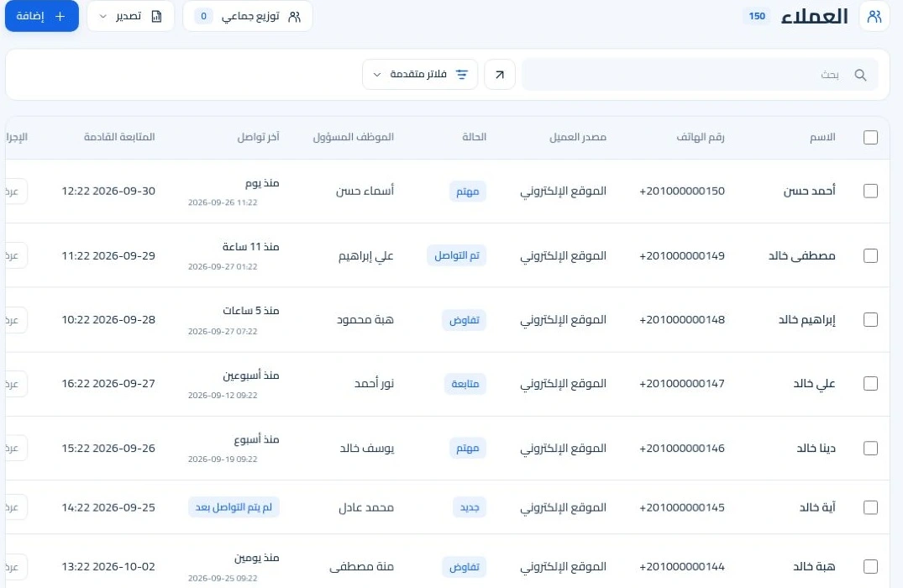This screenshot has height=588, width=903.
Task: Click the filter lines icon in فلاتر متقدمة
Action: point(462,74)
